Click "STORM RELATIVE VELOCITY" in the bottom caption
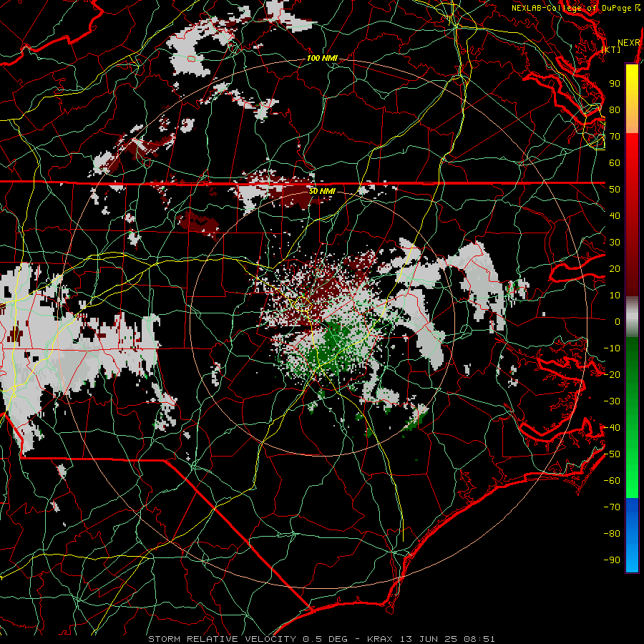Image resolution: width=644 pixels, height=644 pixels. (222, 639)
